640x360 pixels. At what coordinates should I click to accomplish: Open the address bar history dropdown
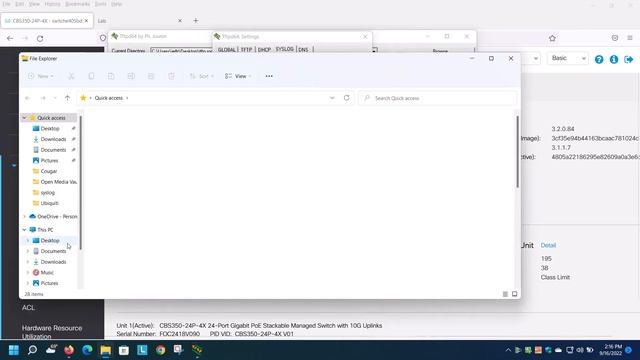(x=332, y=98)
